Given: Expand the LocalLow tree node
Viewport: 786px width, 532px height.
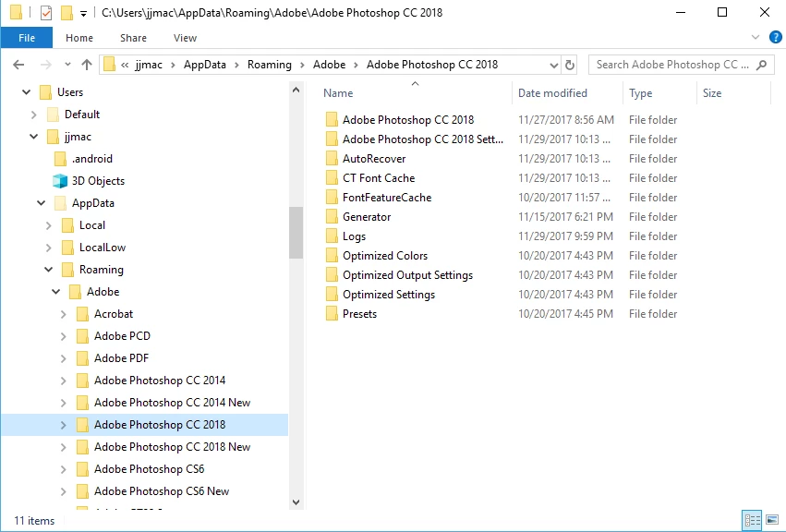Looking at the screenshot, I should [x=49, y=248].
